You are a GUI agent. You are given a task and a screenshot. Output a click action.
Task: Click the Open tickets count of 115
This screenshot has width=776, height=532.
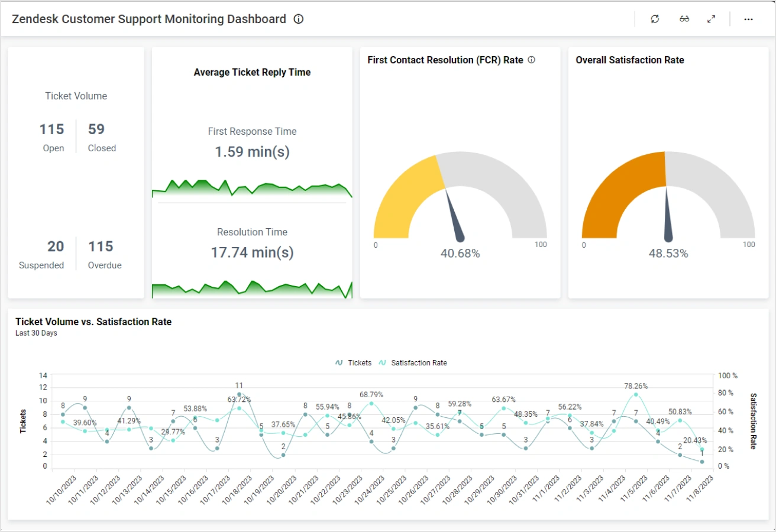coord(51,129)
